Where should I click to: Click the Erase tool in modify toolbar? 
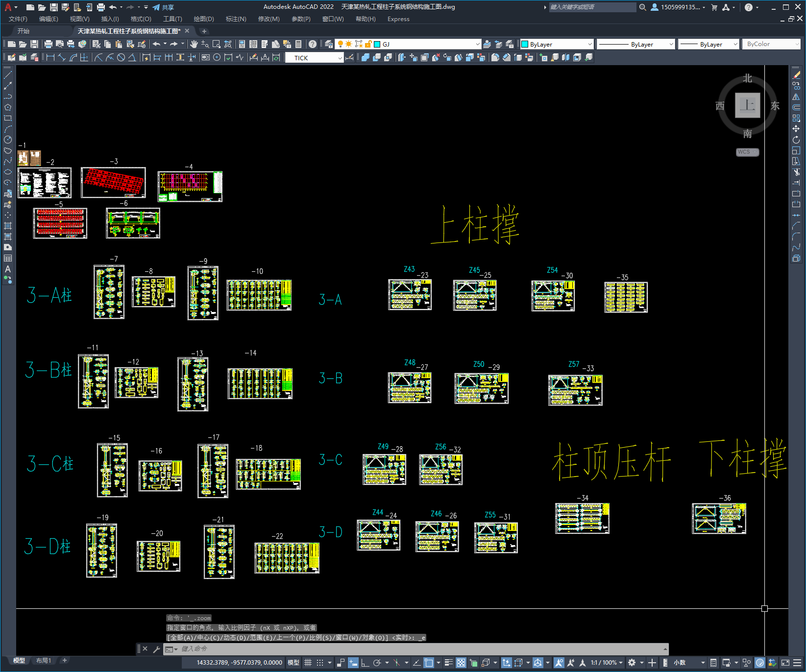tap(796, 75)
